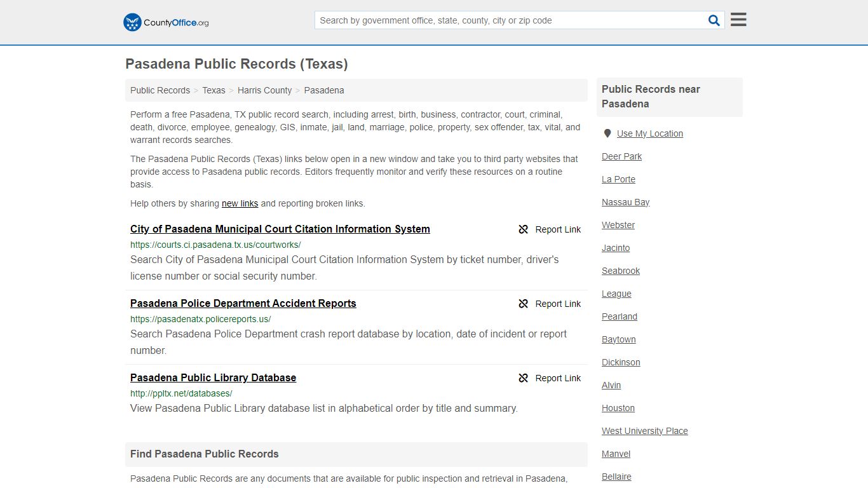Go to Texas breadcrumb
Viewport: 868px width, 488px height.
pos(214,90)
